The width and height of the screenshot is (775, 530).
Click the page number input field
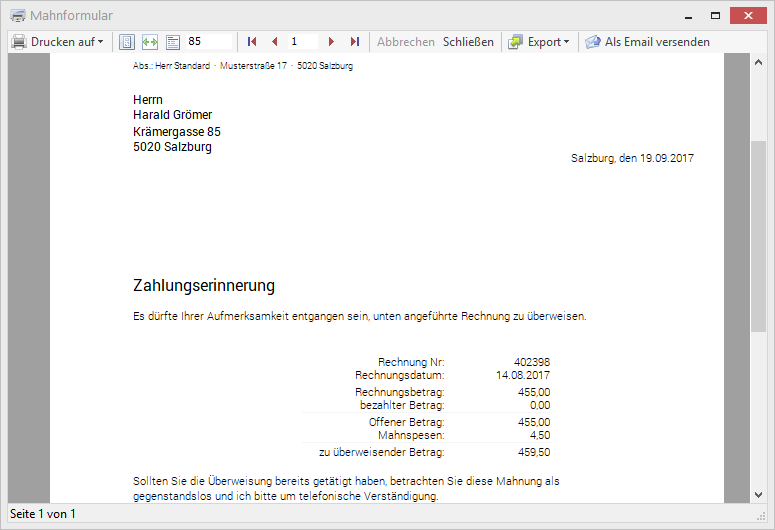point(303,42)
